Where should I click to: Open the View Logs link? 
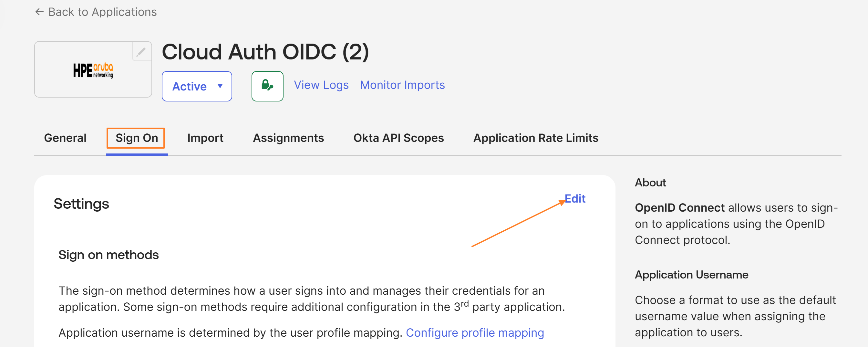pos(321,85)
